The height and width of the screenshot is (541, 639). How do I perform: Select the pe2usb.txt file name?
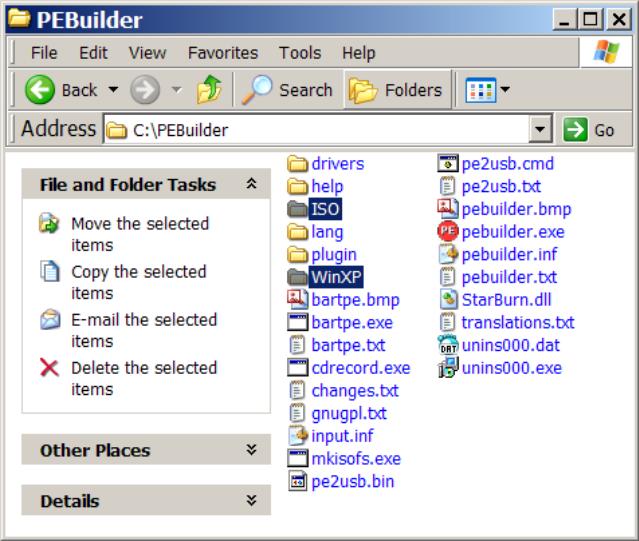[501, 187]
